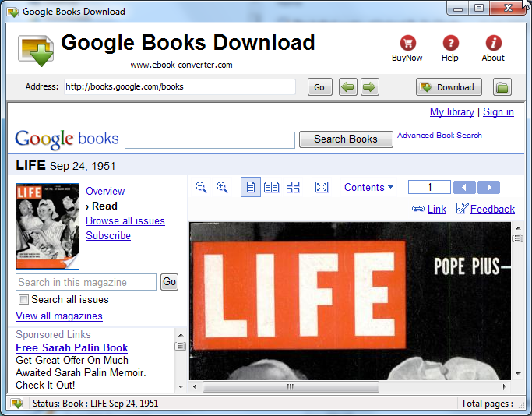The height and width of the screenshot is (416, 532).
Task: Click the viewer vertical scrollbar handle
Action: pyautogui.click(x=518, y=238)
